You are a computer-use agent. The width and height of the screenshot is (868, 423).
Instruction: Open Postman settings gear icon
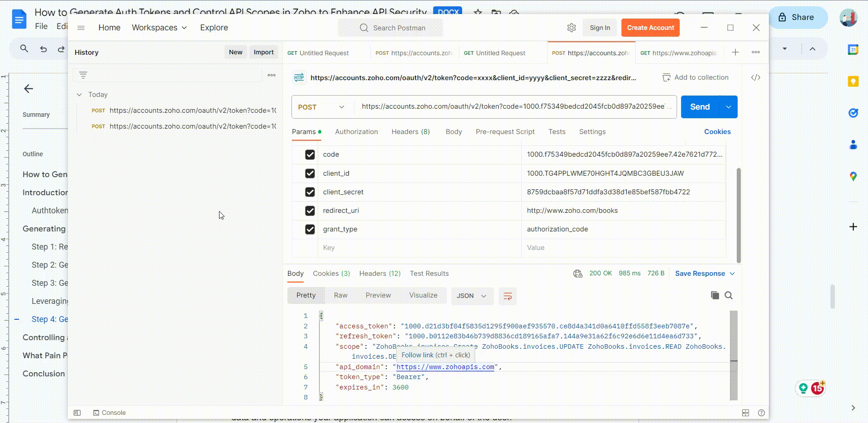[571, 28]
